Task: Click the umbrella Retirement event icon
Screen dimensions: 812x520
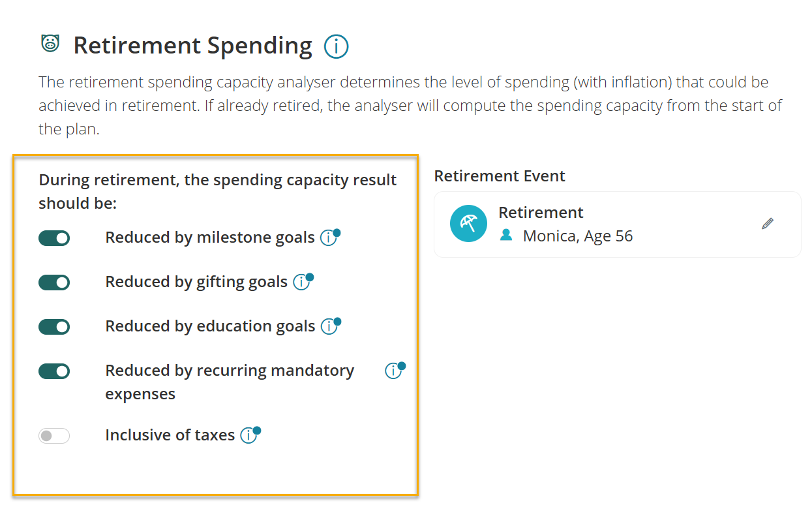Action: pyautogui.click(x=468, y=223)
